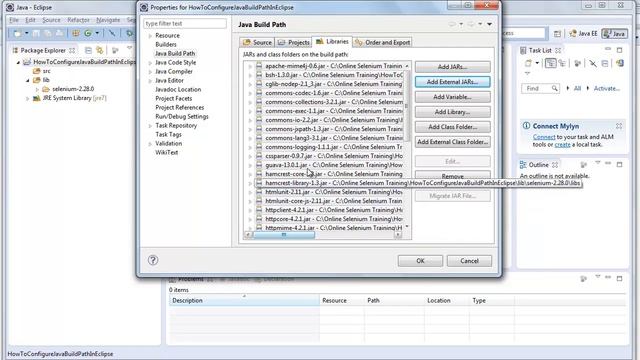Screen dimensions: 640x360
Task: Click the Add Variable... button
Action: pos(452,97)
